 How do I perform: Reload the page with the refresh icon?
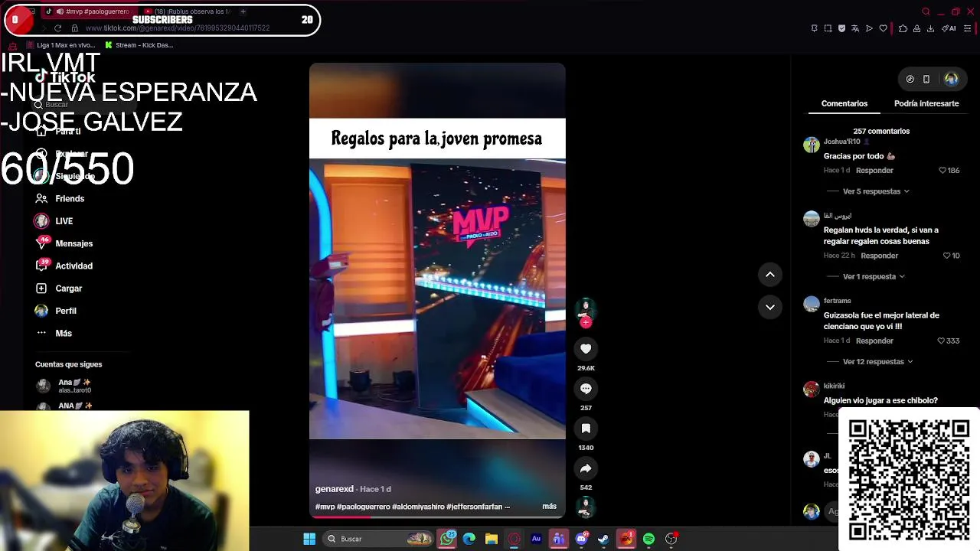[57, 28]
